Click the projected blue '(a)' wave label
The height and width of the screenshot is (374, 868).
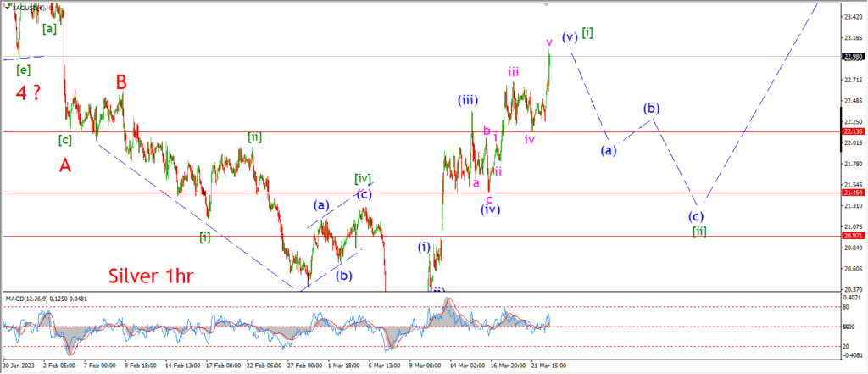(x=609, y=150)
